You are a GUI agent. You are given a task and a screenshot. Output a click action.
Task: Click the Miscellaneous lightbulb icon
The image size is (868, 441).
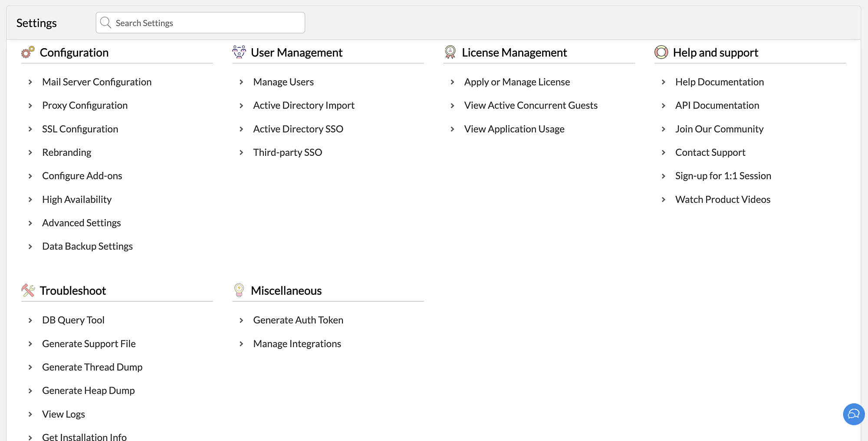click(x=239, y=290)
